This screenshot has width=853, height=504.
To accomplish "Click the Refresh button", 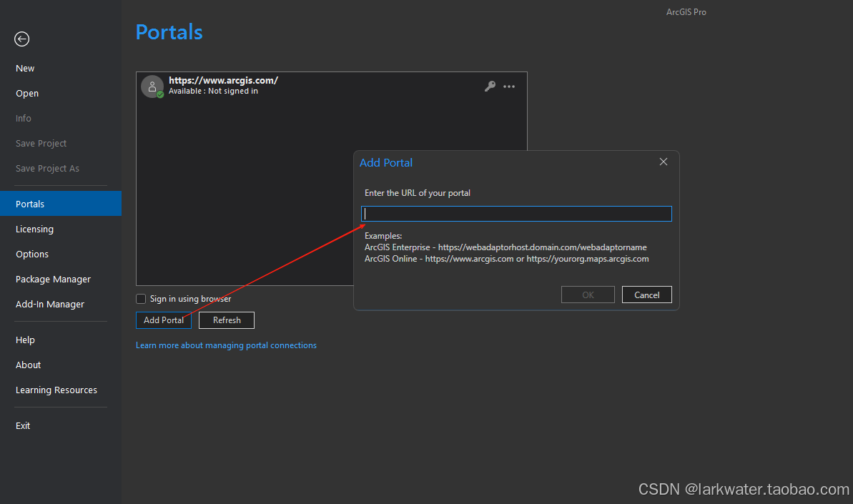I will pyautogui.click(x=227, y=320).
